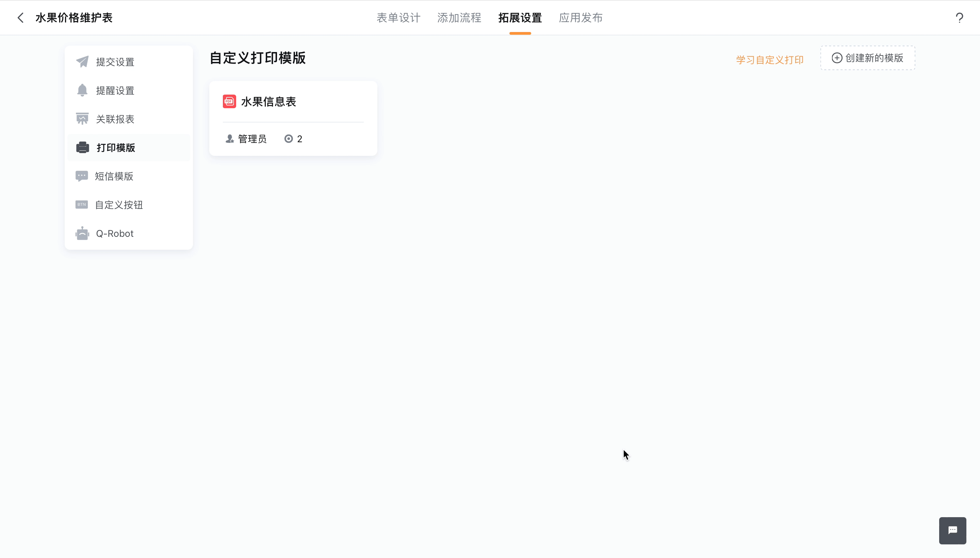
Task: Click the 自定义打印模版 heading
Action: (x=258, y=58)
